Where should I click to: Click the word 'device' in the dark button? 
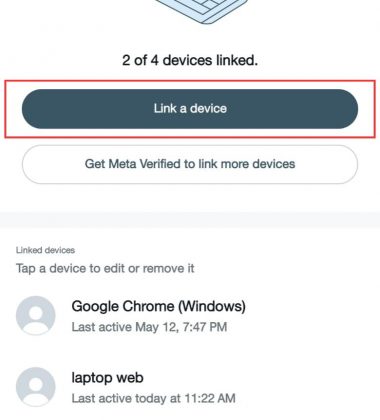coord(208,109)
